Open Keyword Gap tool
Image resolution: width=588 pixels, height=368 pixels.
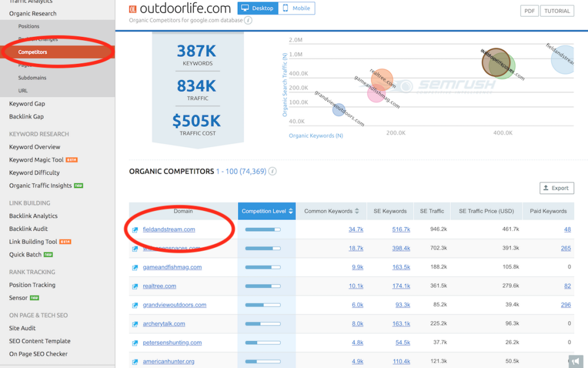tap(27, 103)
